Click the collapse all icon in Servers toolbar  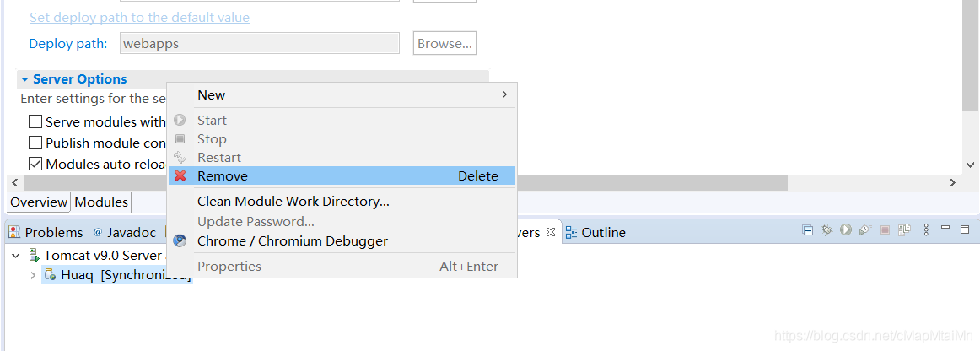click(x=807, y=230)
